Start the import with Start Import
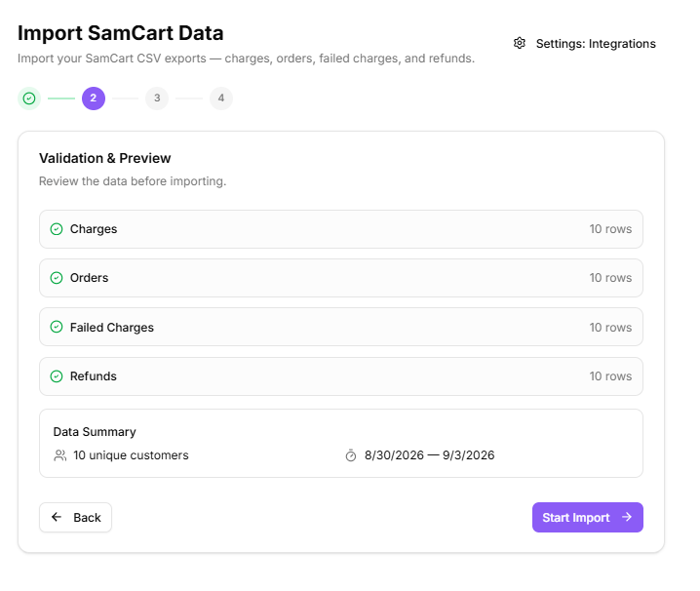The image size is (700, 591). click(x=588, y=517)
